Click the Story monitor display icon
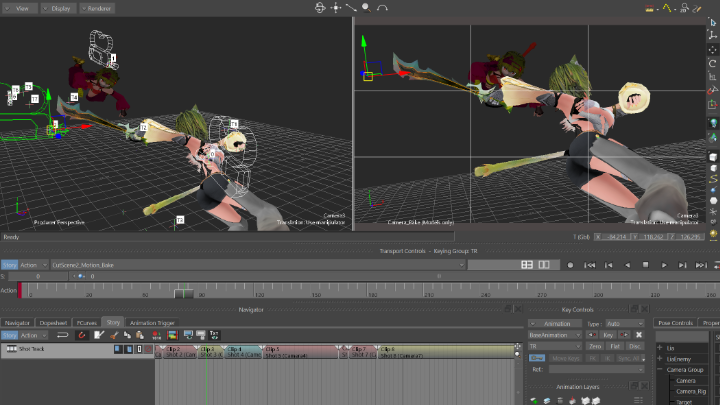Screen dimensions: 720x405 coord(188,335)
